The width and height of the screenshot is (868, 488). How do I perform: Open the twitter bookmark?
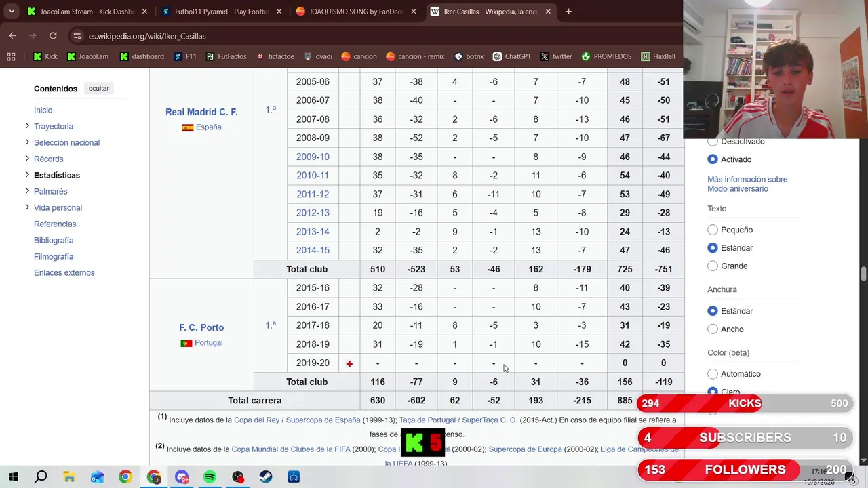tap(556, 56)
